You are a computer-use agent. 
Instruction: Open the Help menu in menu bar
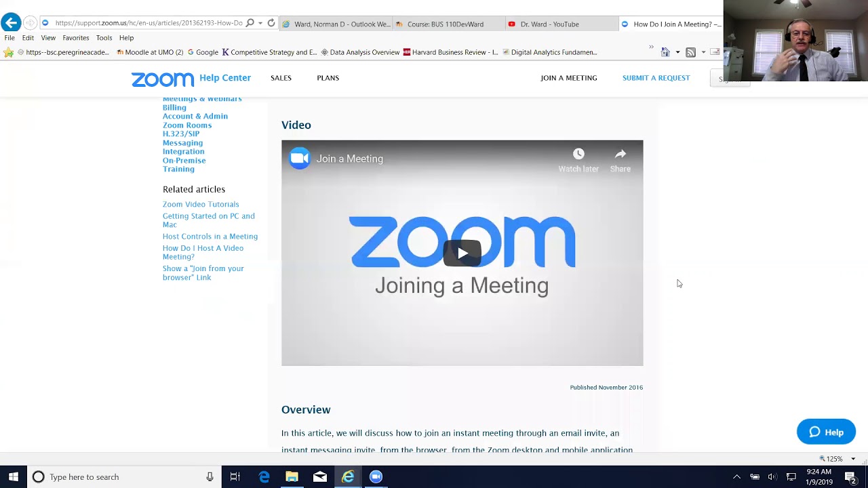click(x=126, y=38)
